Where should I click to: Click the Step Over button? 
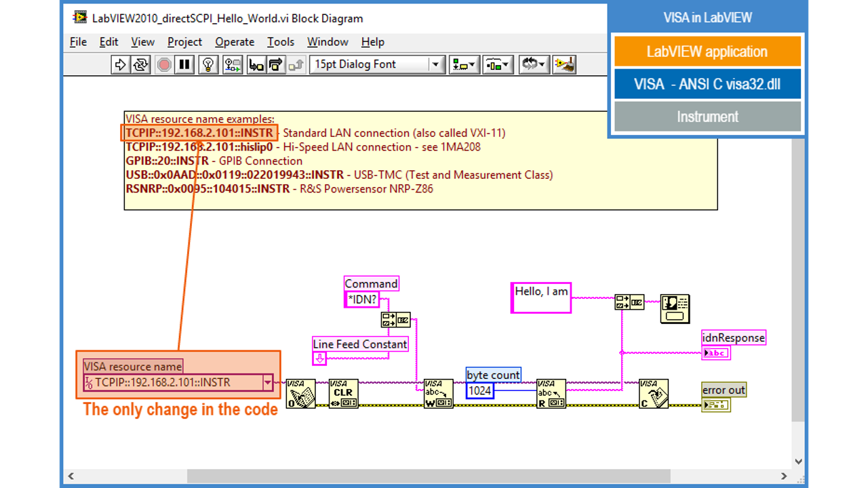(x=276, y=64)
